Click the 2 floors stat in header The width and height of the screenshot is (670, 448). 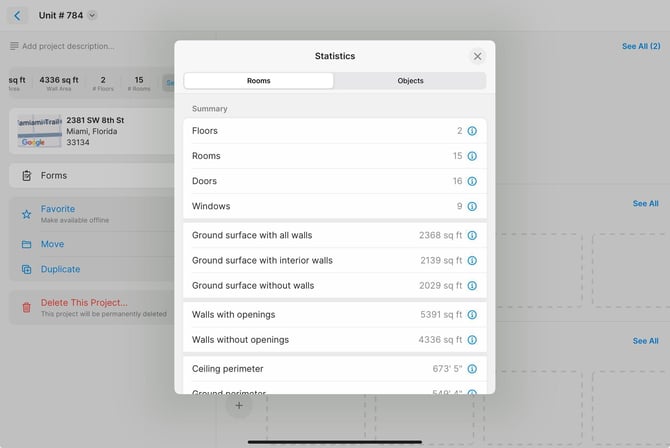coord(103,83)
